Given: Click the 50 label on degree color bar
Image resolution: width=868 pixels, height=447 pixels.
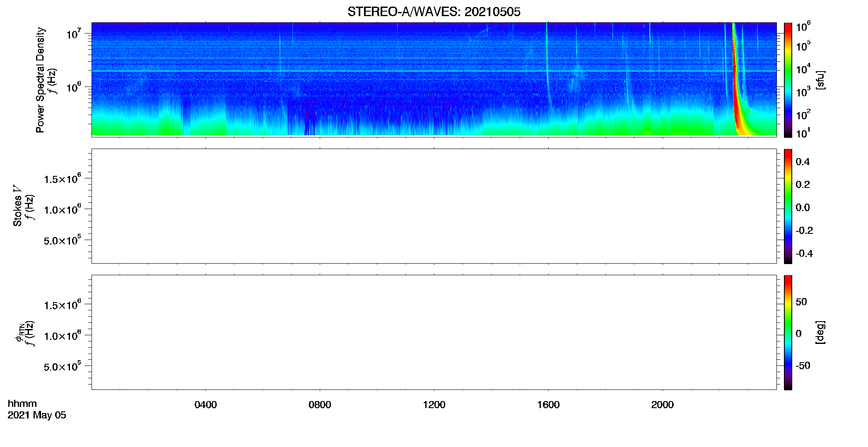Looking at the screenshot, I should point(801,302).
